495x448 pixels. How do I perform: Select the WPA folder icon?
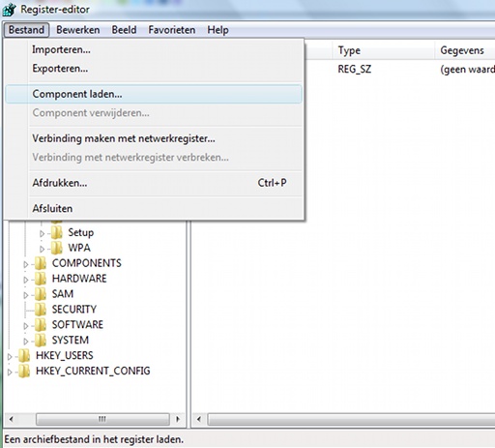57,248
